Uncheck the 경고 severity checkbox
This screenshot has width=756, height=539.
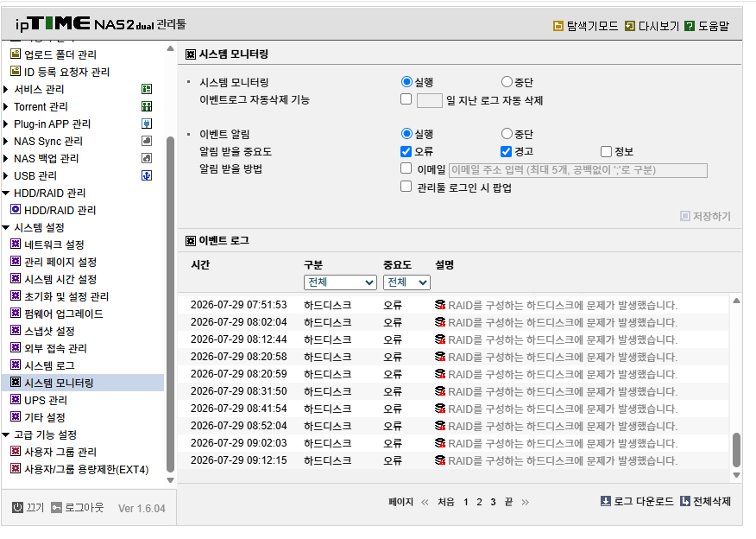coord(506,151)
